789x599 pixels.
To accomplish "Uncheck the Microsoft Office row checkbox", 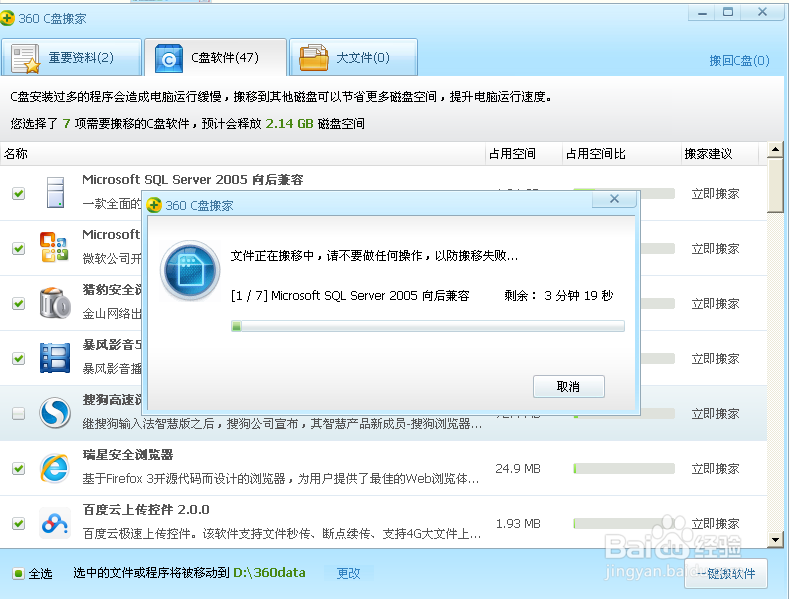I will click(x=19, y=248).
